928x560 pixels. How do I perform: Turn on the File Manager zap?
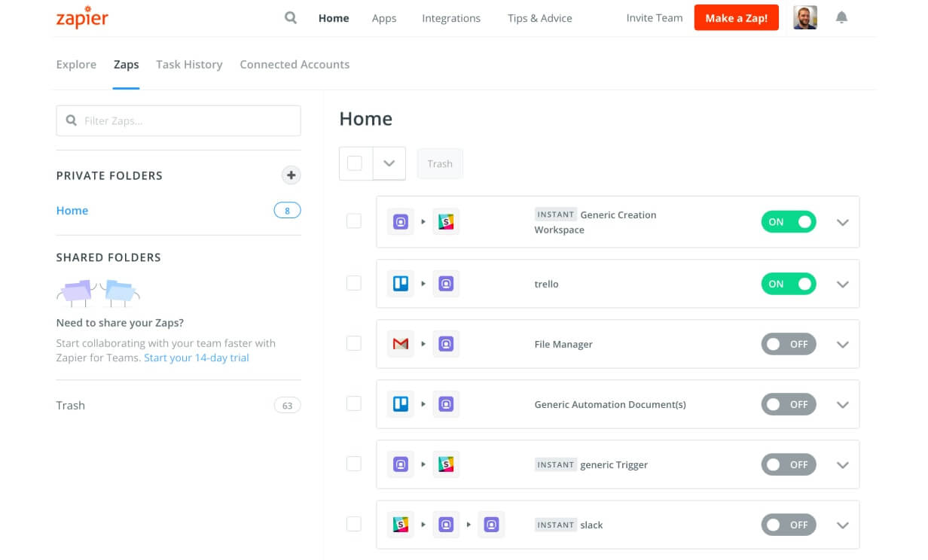click(789, 344)
